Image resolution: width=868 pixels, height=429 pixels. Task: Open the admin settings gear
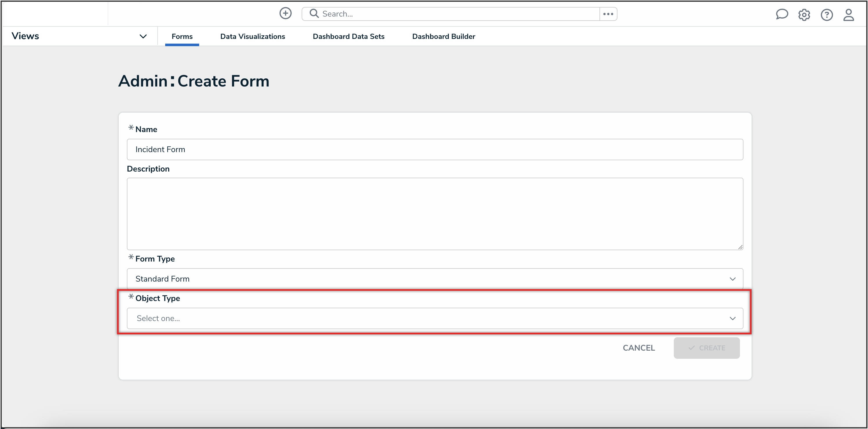tap(804, 15)
